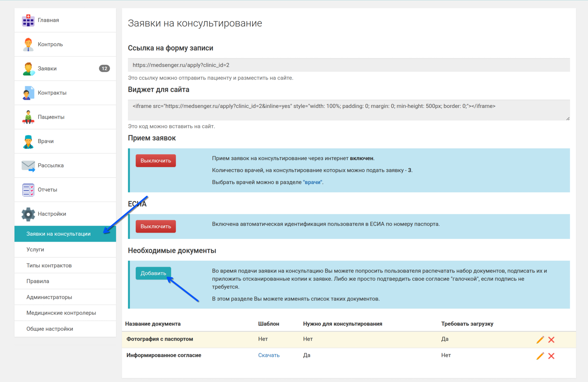Image resolution: width=588 pixels, height=382 pixels.
Task: Download template via Скачать link
Action: point(269,355)
